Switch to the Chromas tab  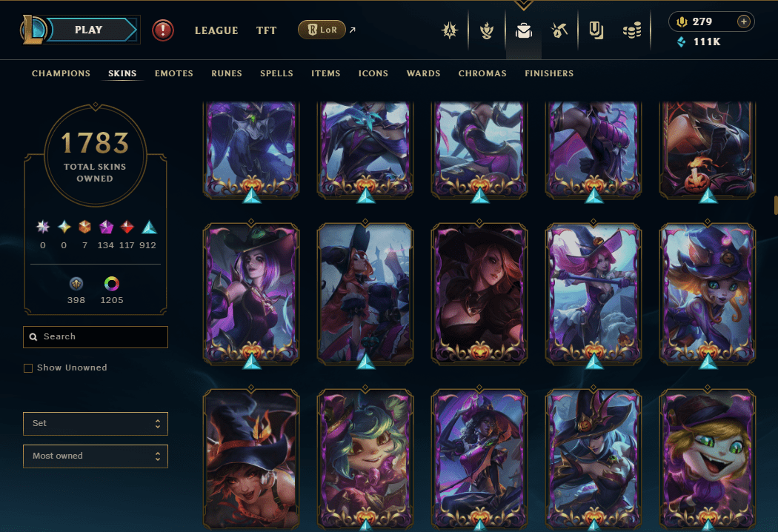click(x=482, y=73)
